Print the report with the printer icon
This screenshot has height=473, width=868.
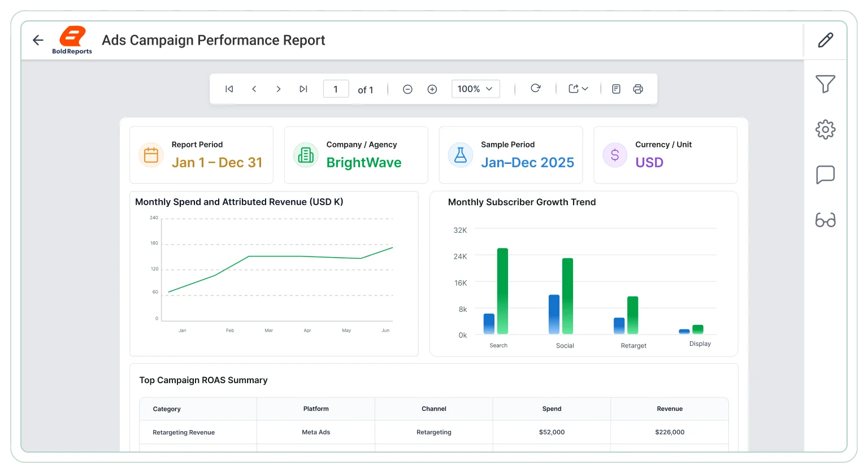[x=638, y=89]
